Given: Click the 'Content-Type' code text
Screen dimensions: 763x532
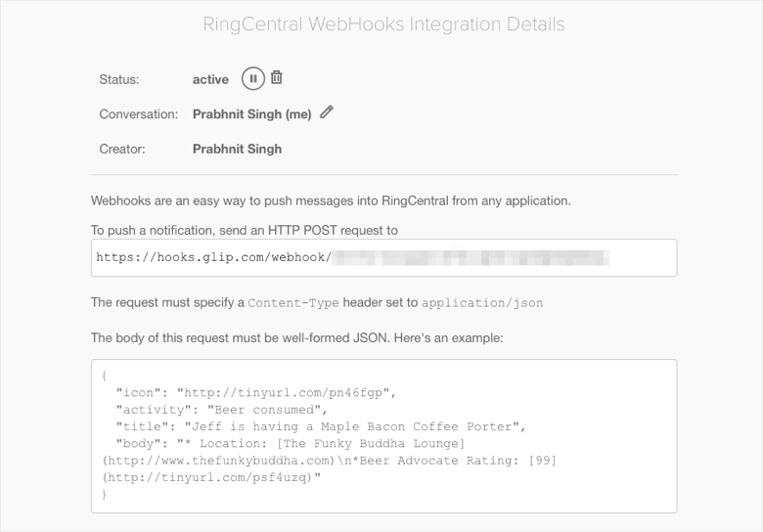Looking at the screenshot, I should (x=292, y=303).
